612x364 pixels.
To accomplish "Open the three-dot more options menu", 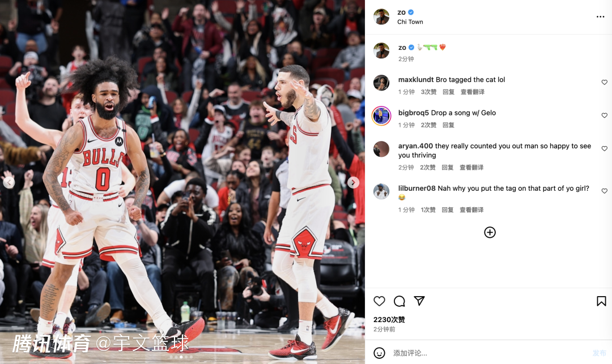I will [x=600, y=17].
